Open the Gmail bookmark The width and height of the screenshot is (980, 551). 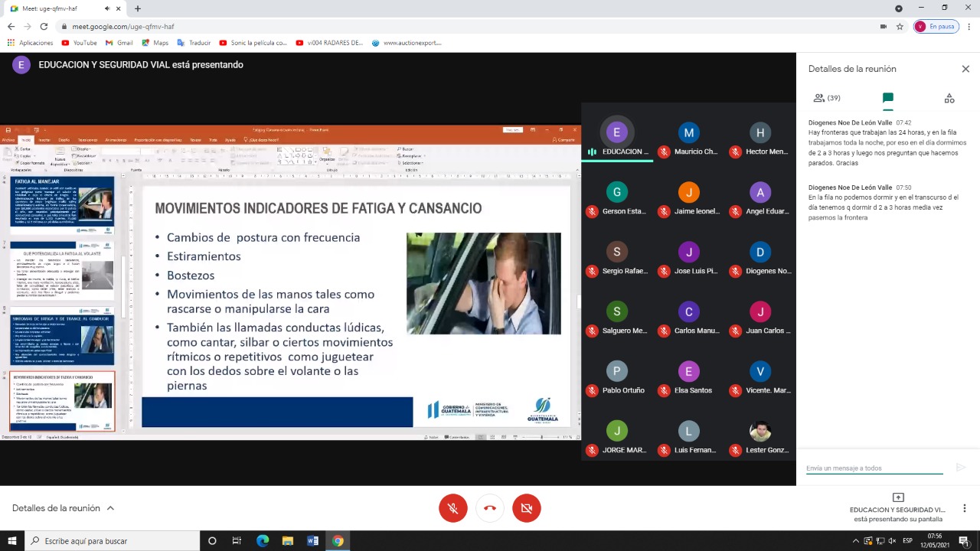(119, 43)
